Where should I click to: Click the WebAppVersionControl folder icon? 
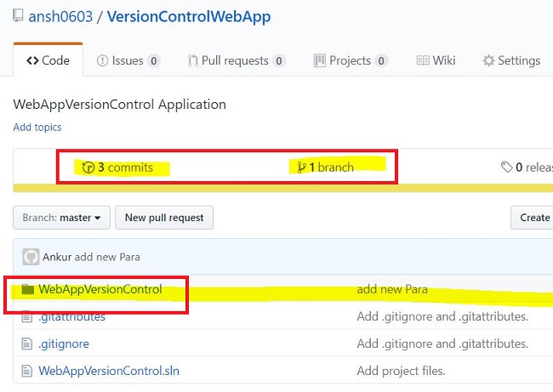pos(28,289)
